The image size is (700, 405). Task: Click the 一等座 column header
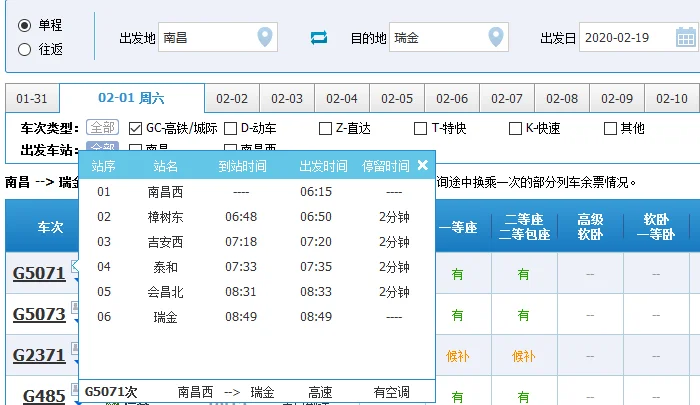tap(458, 227)
